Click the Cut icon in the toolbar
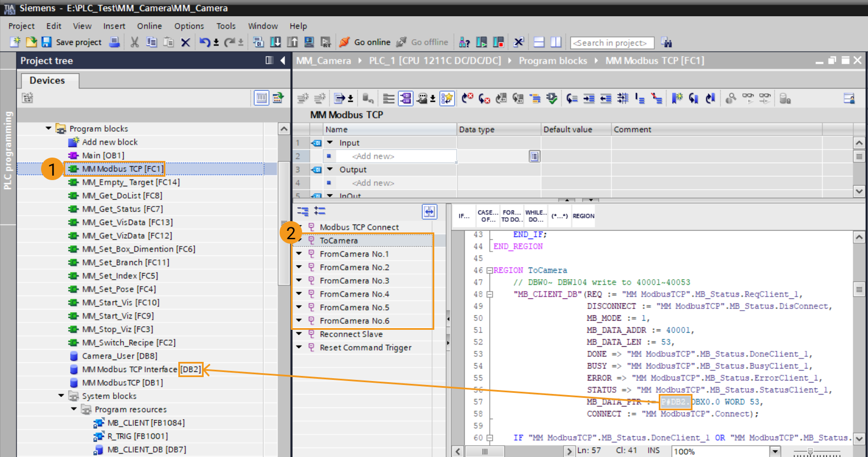Viewport: 868px width, 457px height. click(134, 42)
